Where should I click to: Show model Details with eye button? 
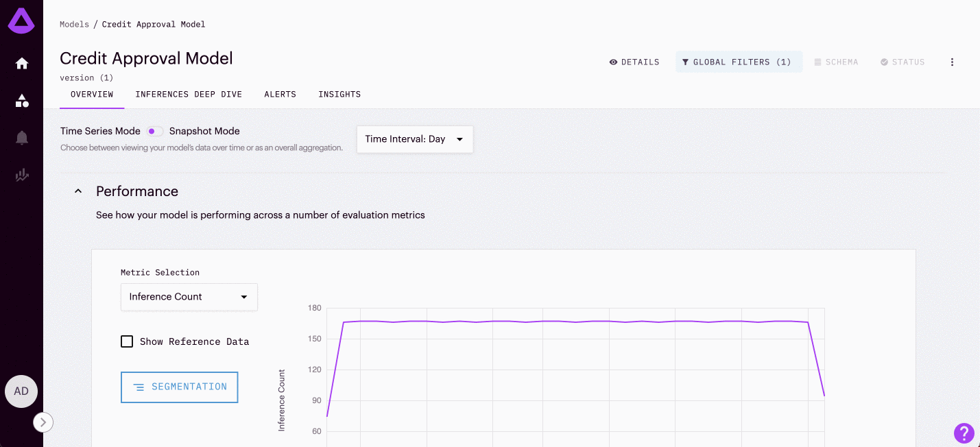point(634,62)
